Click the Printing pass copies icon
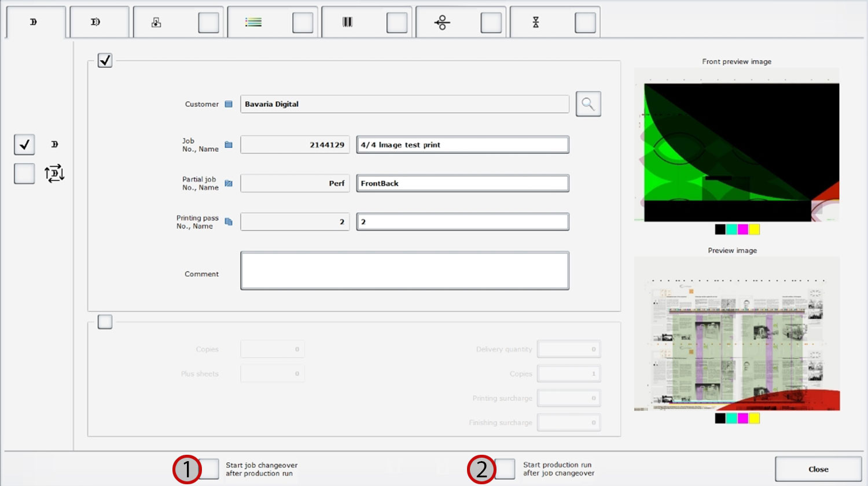This screenshot has height=486, width=868. 228,221
